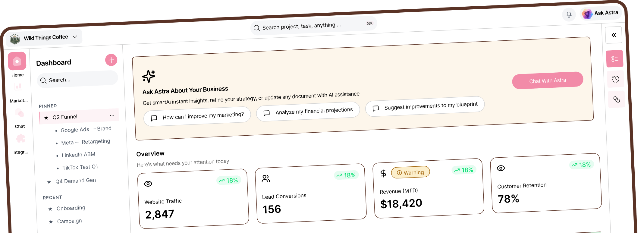Click the Overview heading
The height and width of the screenshot is (233, 644).
click(150, 154)
